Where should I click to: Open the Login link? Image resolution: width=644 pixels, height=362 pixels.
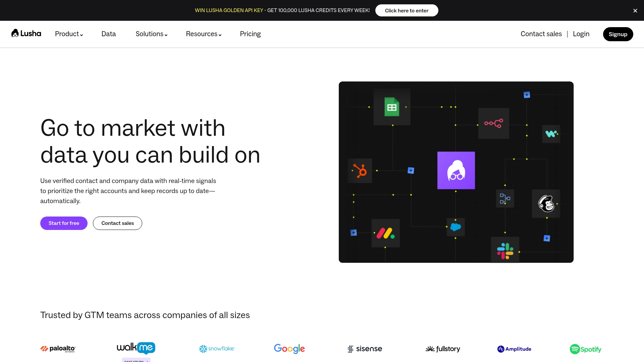[581, 34]
